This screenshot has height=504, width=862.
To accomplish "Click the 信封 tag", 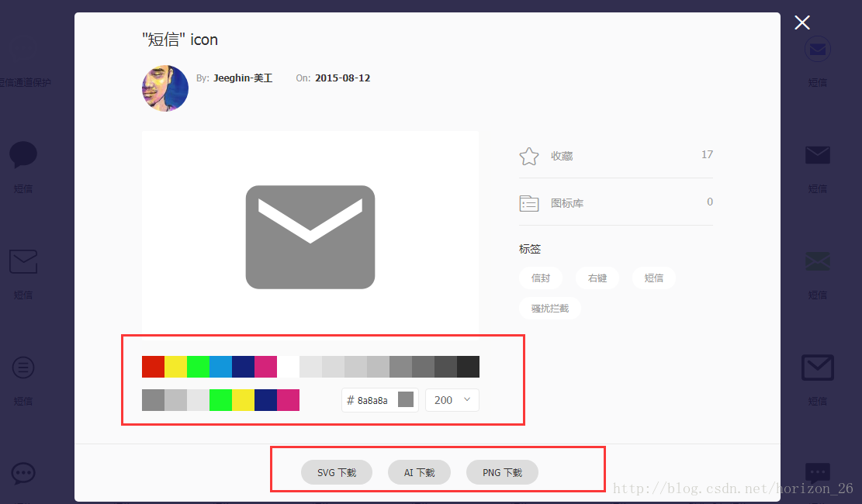I will pyautogui.click(x=541, y=278).
